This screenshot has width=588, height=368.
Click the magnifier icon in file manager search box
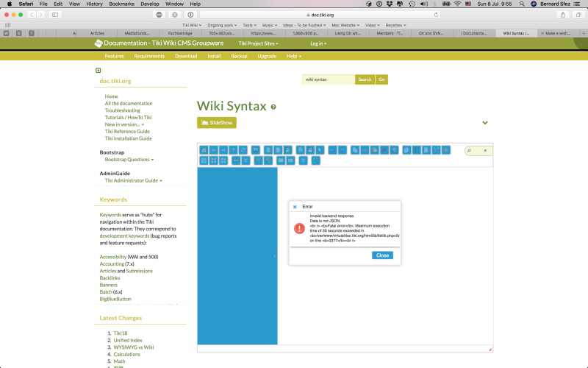pos(469,151)
